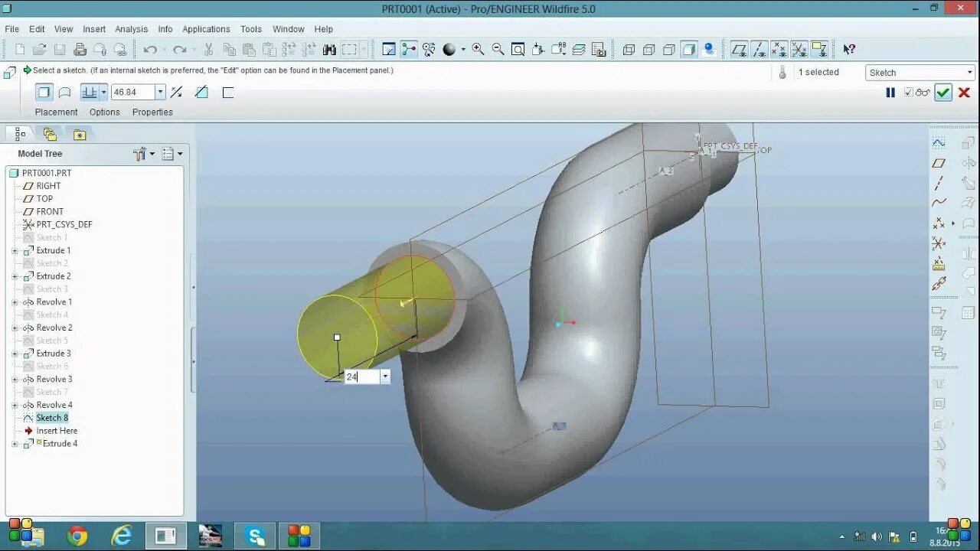Switch to wireframe display style
This screenshot has width=980, height=551.
point(629,49)
